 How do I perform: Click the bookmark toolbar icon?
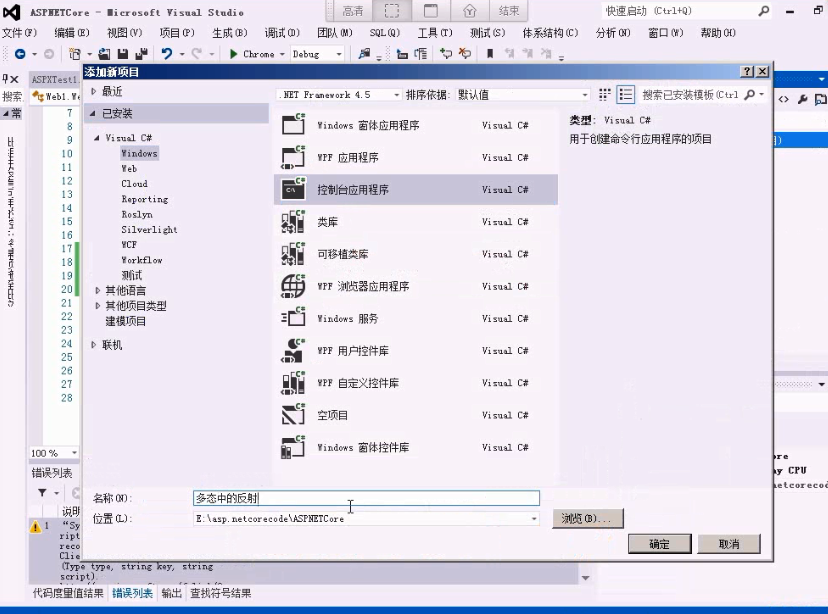[x=490, y=54]
